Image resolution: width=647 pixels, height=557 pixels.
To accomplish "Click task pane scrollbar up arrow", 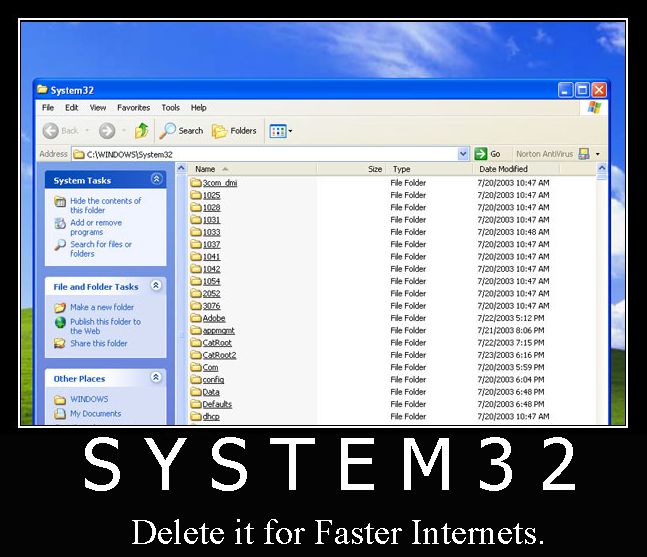I will (181, 168).
